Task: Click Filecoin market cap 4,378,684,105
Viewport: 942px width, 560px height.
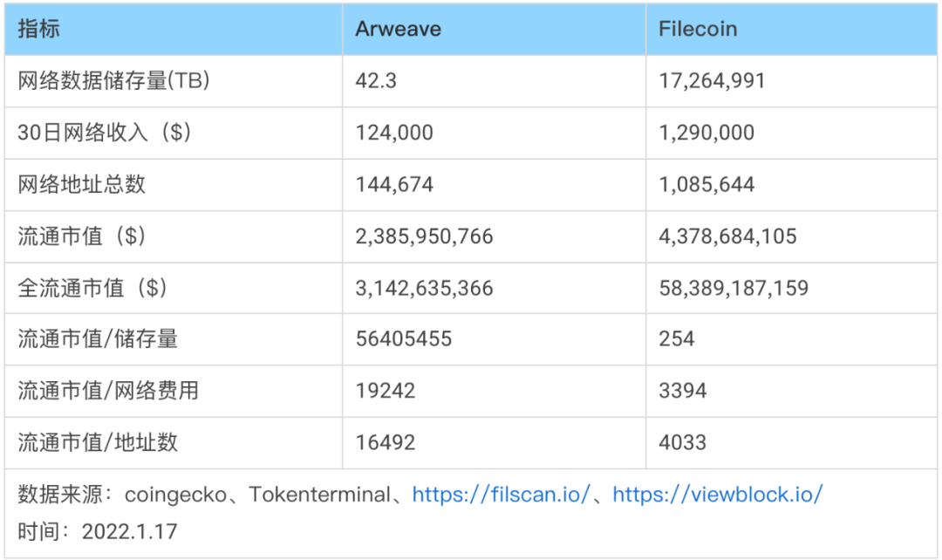Action: pos(727,236)
